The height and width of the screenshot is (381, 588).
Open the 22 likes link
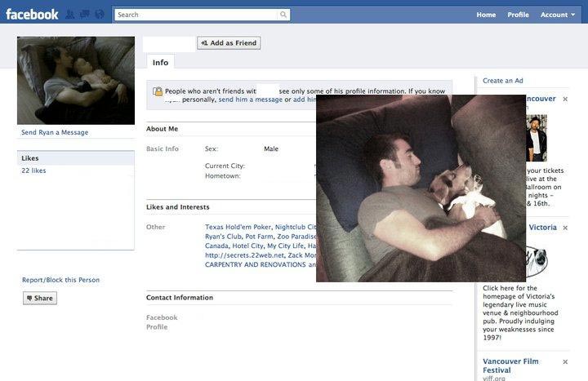[x=33, y=171]
